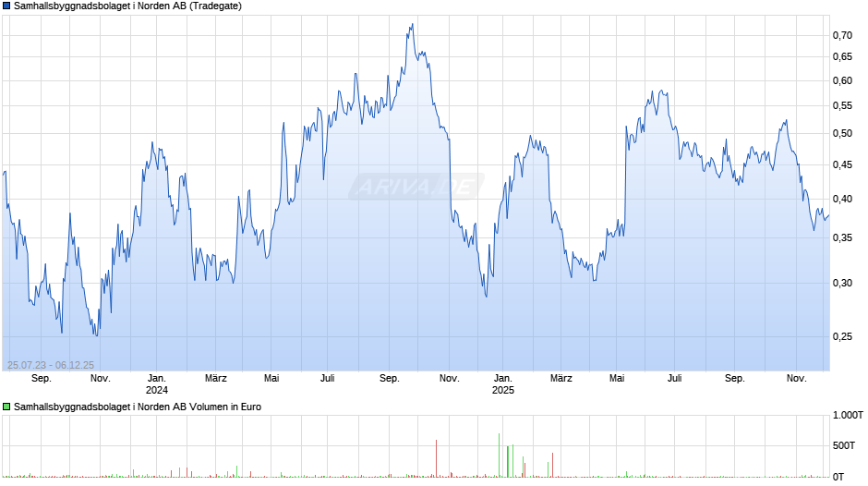This screenshot has height=486, width=868.
Task: Click the März label before Mai 2024
Action: click(x=216, y=379)
